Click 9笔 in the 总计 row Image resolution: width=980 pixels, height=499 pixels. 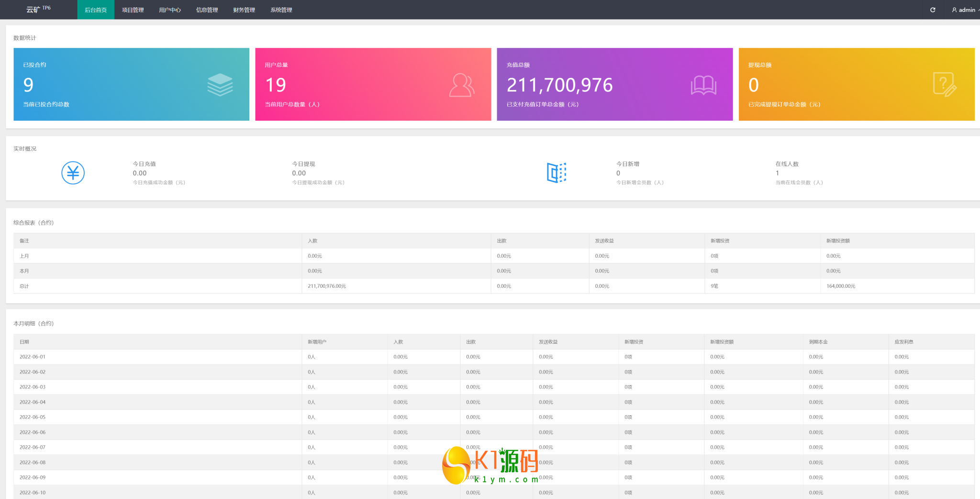[x=714, y=286]
